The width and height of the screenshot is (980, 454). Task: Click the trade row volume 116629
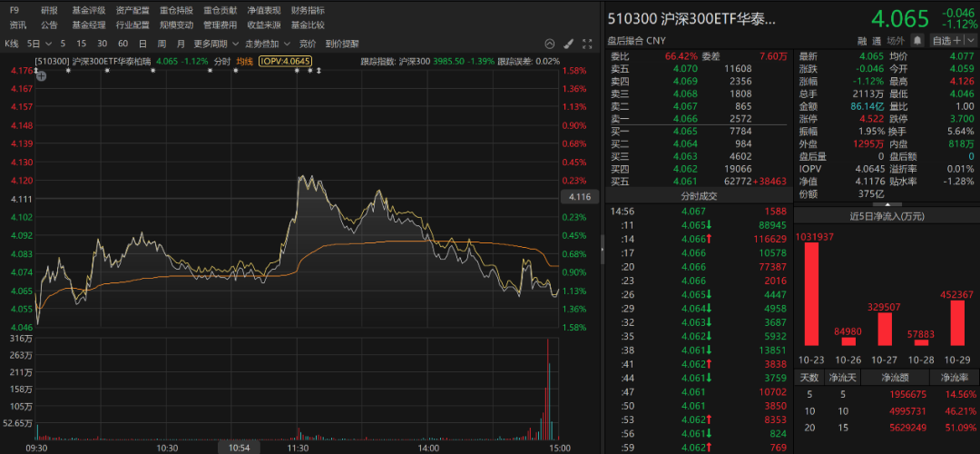[769, 239]
